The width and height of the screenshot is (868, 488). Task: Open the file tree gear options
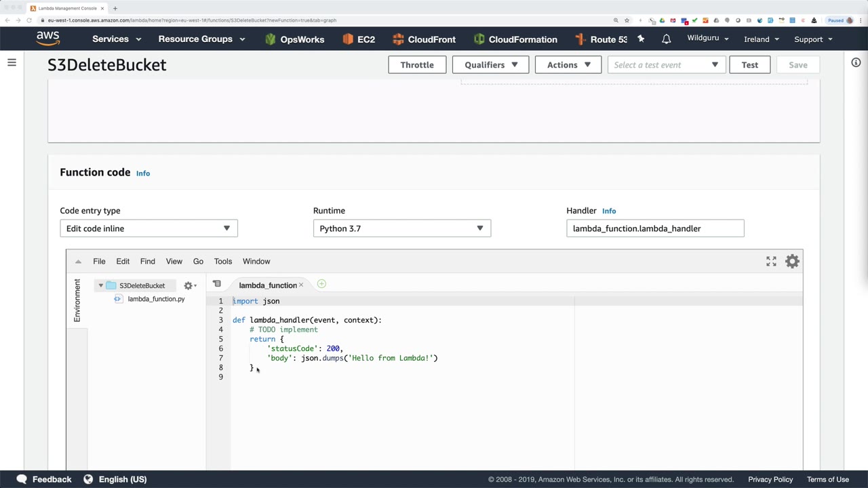(x=189, y=286)
